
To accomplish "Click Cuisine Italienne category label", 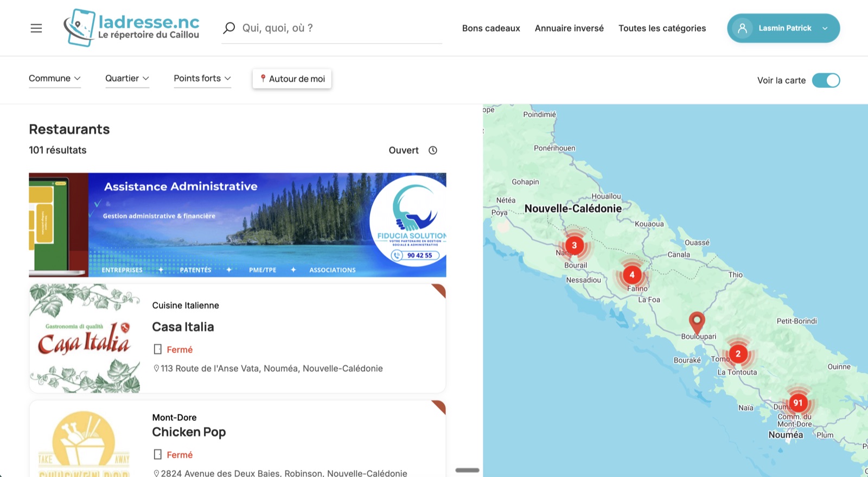I will click(186, 306).
